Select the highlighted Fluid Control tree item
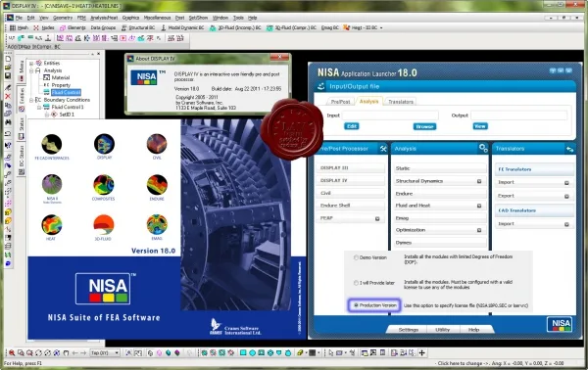 (x=66, y=92)
